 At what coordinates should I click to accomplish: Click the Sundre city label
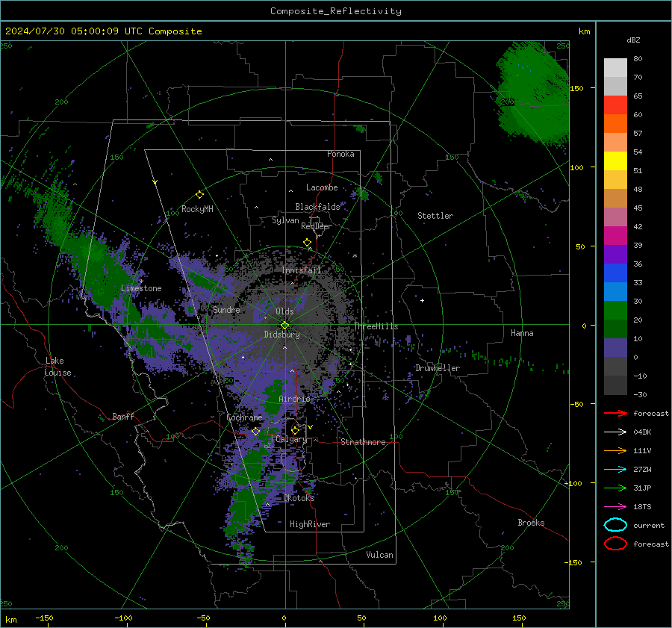click(226, 309)
